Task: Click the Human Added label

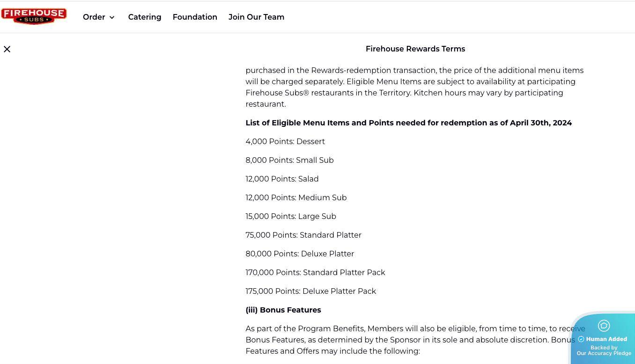Action: 606,339
